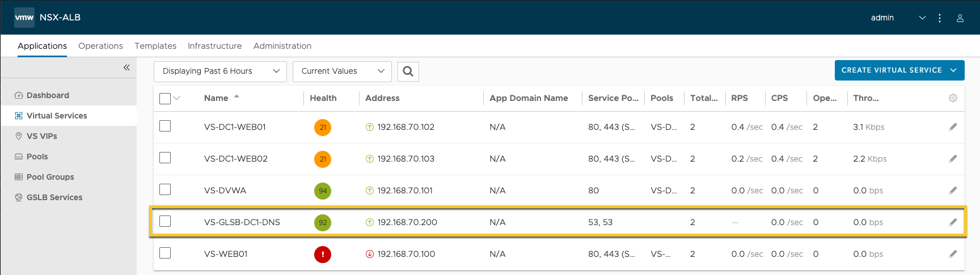Screen dimensions: 980x275
Task: Sort by the Address column header
Action: [382, 98]
